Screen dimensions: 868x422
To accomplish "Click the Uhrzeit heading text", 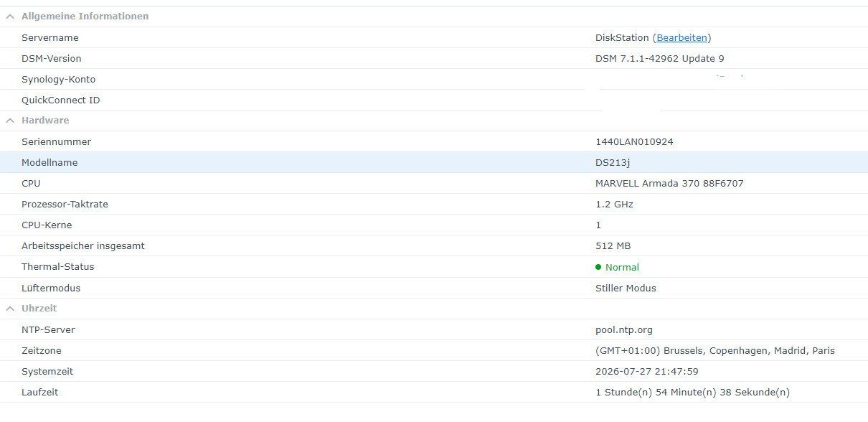I will [39, 309].
